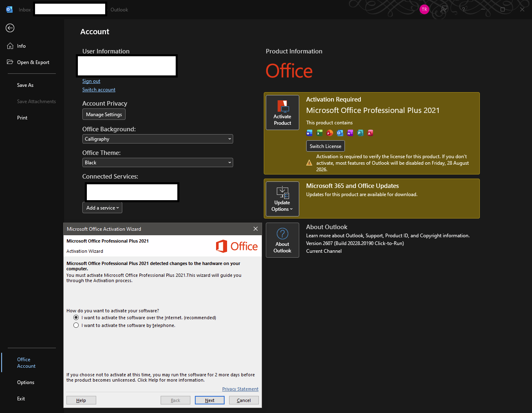The image size is (532, 413).
Task: Click Cancel in the Activation Wizard
Action: click(x=244, y=400)
